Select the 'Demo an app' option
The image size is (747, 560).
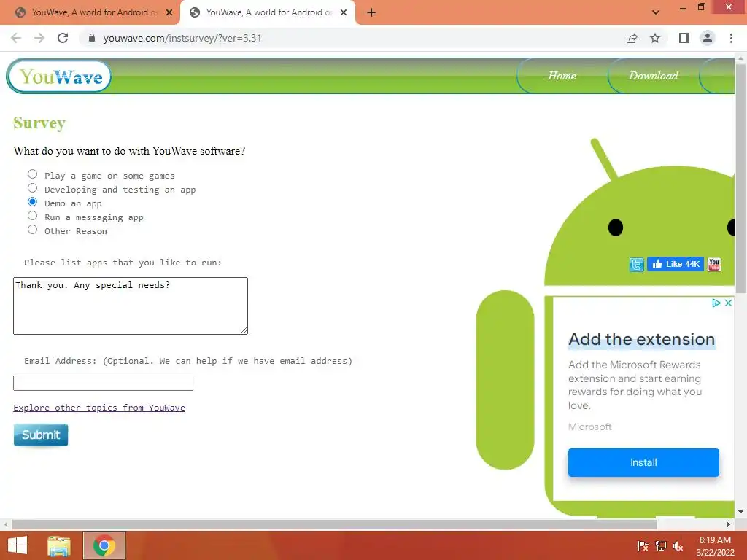point(32,202)
